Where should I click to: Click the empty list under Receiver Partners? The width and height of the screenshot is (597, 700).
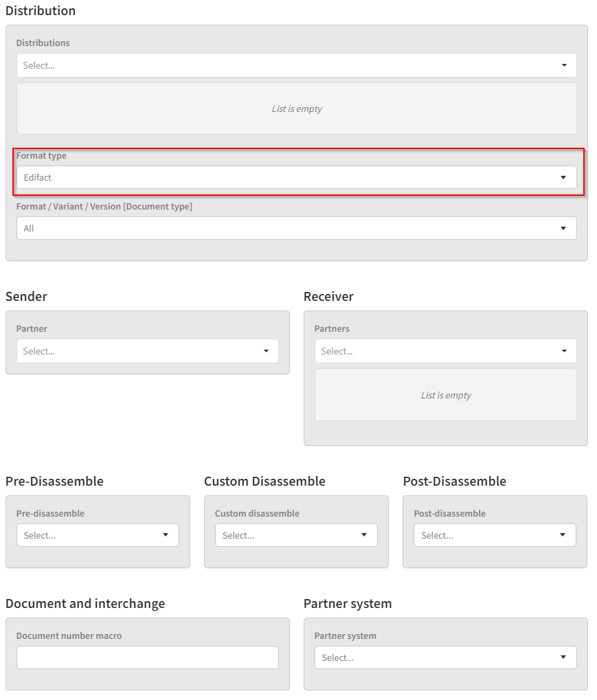[x=445, y=395]
